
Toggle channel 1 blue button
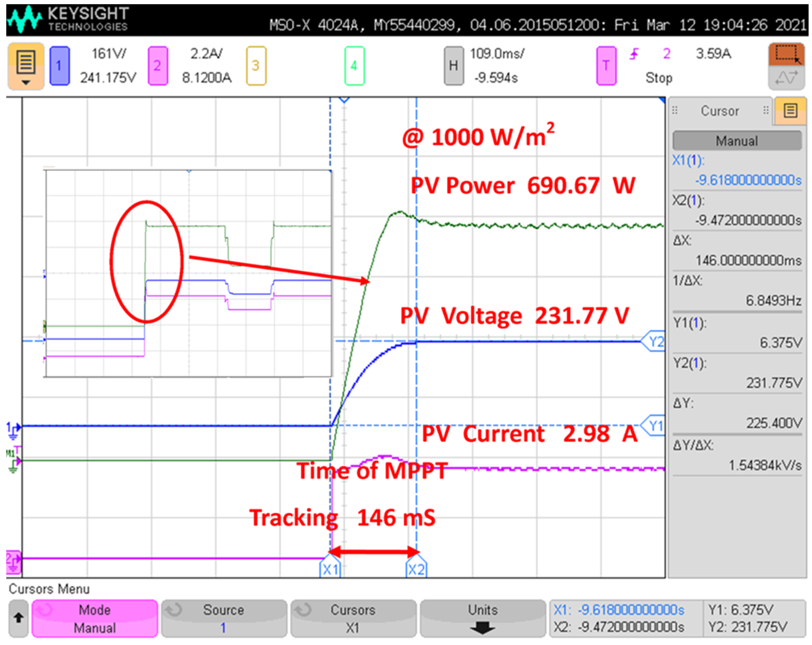click(x=59, y=66)
